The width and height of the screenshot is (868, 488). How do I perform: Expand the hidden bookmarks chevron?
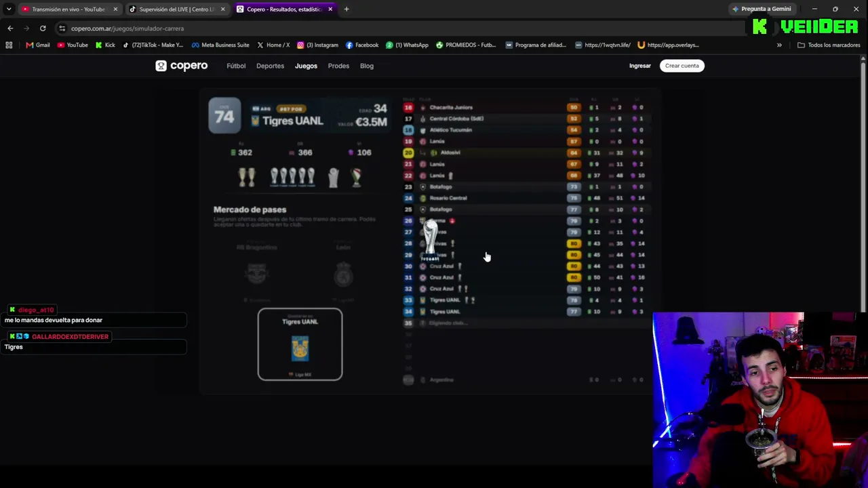[779, 45]
